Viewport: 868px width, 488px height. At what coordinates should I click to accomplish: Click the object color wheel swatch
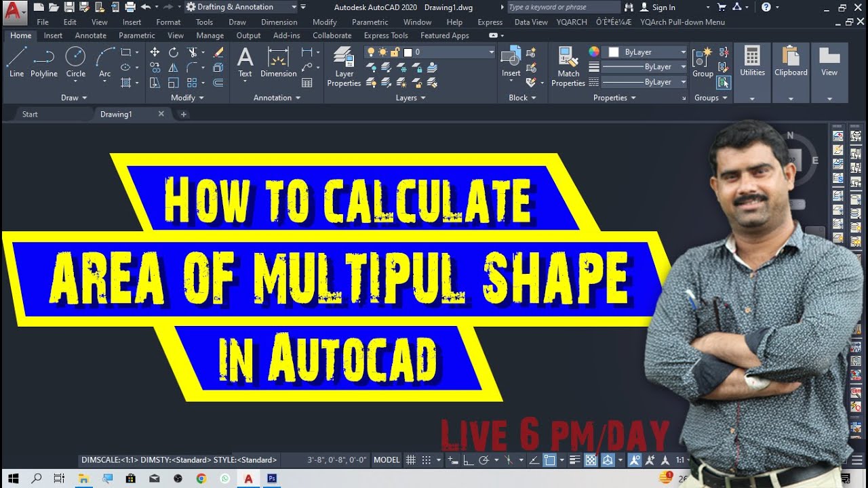594,52
